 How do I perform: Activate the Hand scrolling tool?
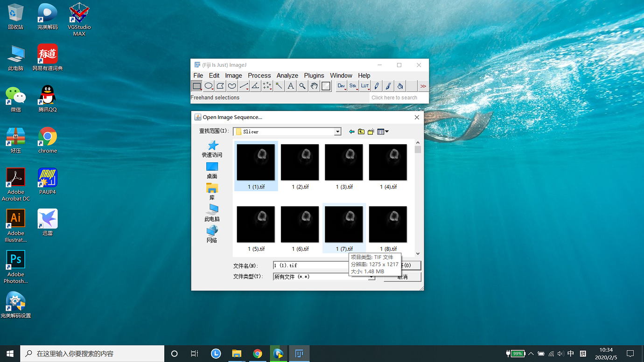pos(314,86)
